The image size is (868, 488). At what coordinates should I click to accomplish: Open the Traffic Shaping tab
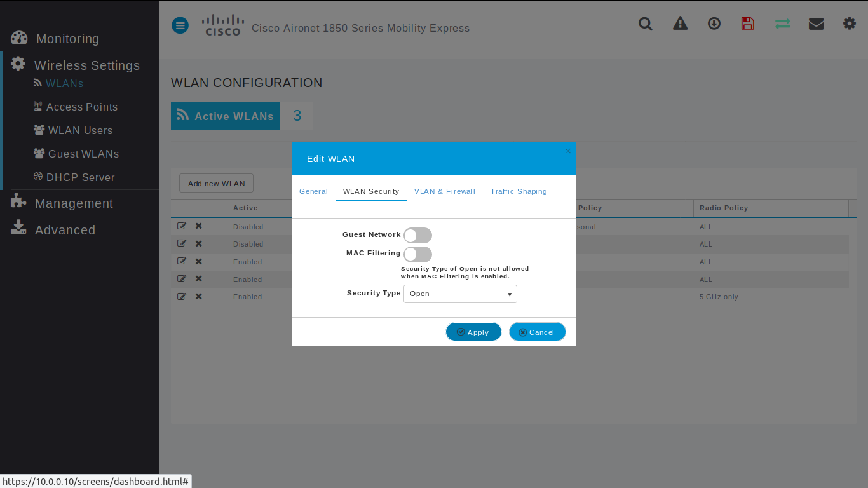coord(519,191)
